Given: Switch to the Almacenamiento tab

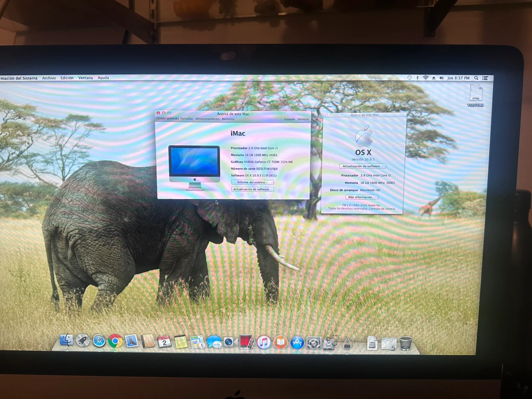Looking at the screenshot, I should [x=208, y=119].
